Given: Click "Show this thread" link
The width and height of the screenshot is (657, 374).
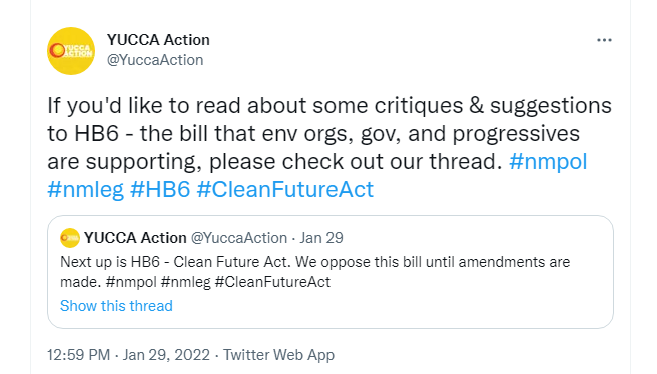Looking at the screenshot, I should [x=116, y=306].
